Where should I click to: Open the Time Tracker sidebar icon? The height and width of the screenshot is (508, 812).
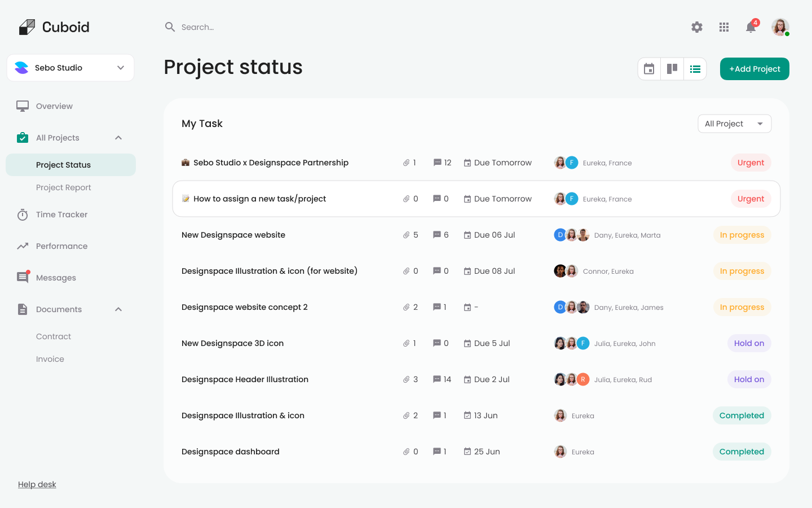(x=23, y=214)
